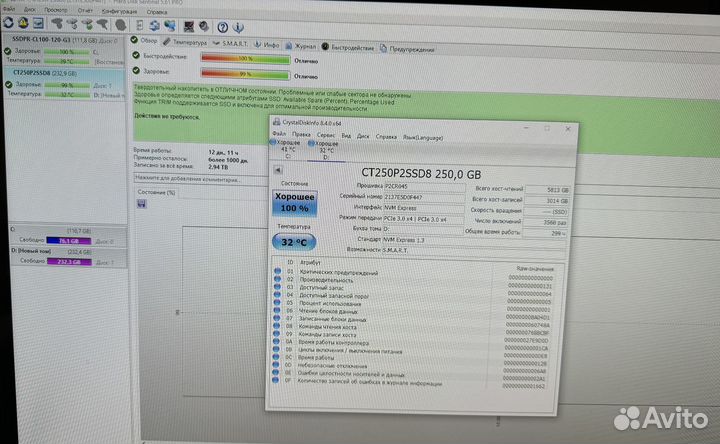Click the Всего хост-чтений value 5813 GB
The image size is (720, 444).
click(x=547, y=190)
